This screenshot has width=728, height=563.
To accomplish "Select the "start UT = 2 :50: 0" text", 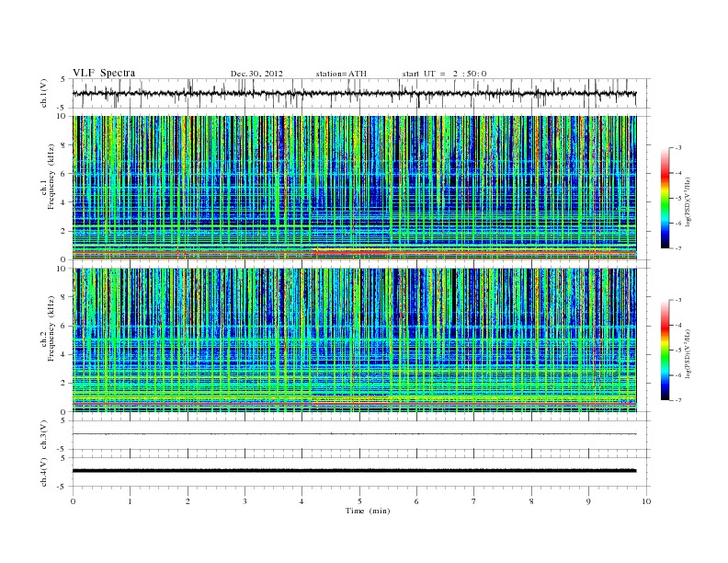I will pyautogui.click(x=444, y=74).
